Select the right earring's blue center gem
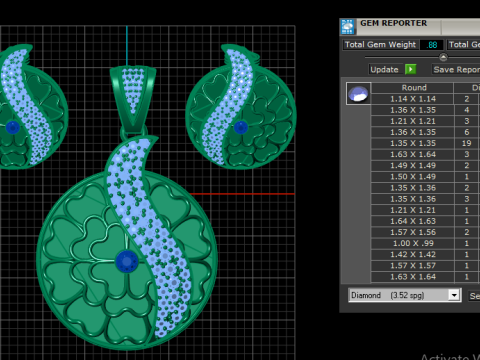The image size is (480, 360). point(241,127)
